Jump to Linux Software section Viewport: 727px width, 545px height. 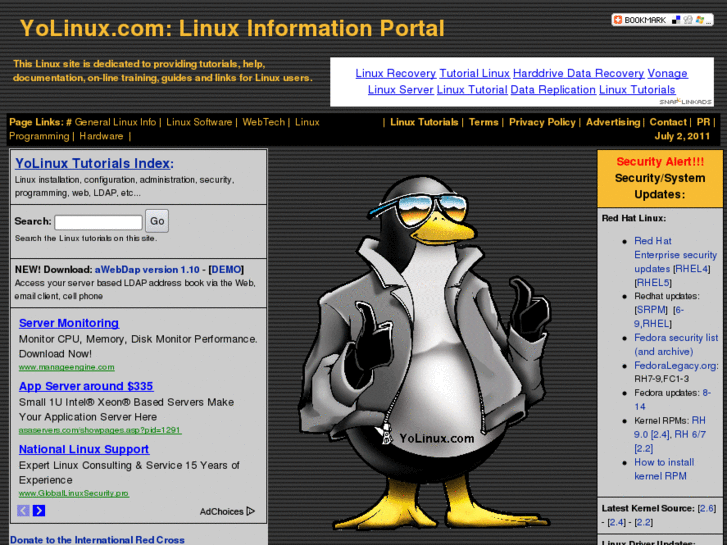pyautogui.click(x=199, y=122)
